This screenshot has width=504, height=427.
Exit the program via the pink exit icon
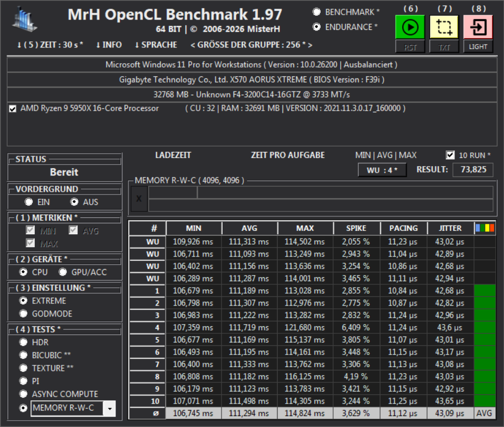(478, 27)
